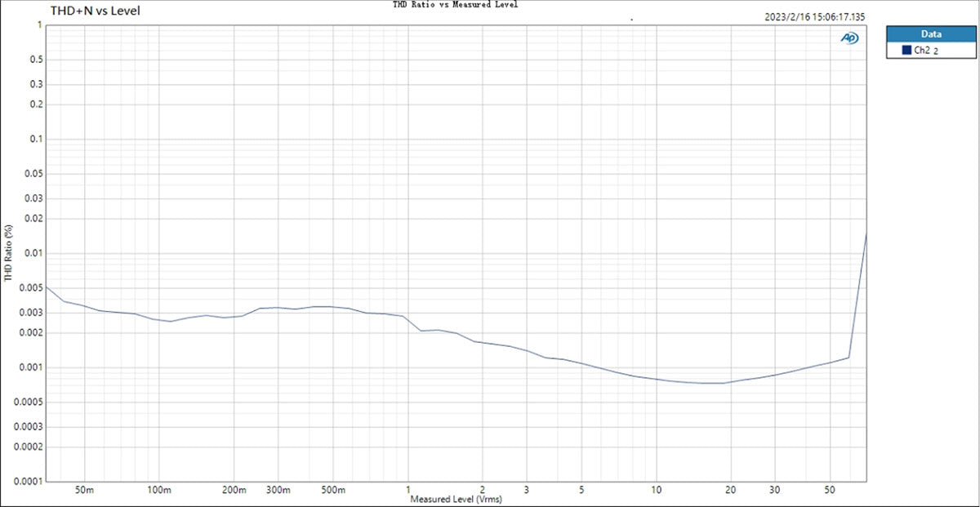Viewport: 980px width, 507px height.
Task: Click the 10 tick on horizontal axis
Action: click(656, 490)
